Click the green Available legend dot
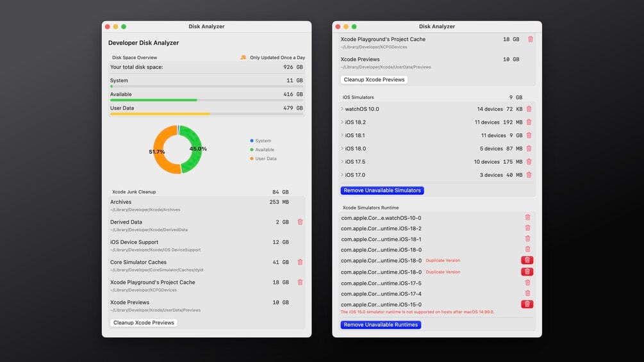644x362 pixels. click(252, 149)
